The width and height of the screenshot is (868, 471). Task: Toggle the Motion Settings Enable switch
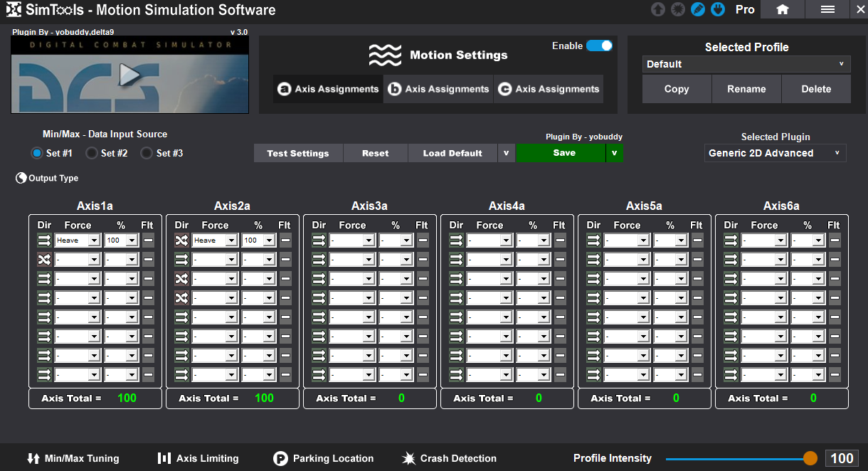click(599, 46)
